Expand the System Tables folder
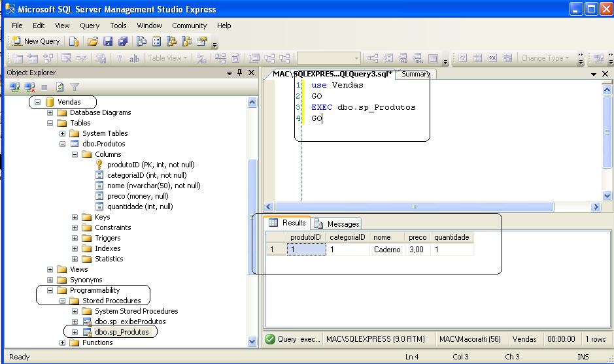 (x=63, y=133)
